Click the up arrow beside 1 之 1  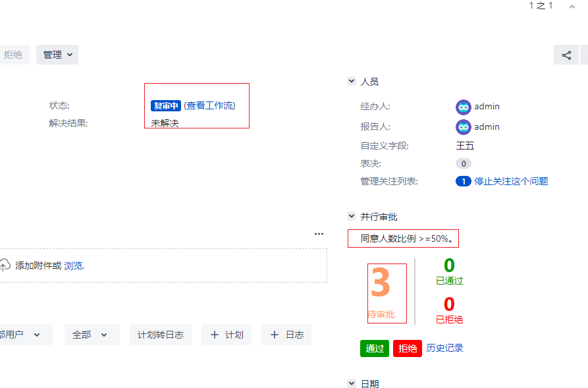coord(572,6)
